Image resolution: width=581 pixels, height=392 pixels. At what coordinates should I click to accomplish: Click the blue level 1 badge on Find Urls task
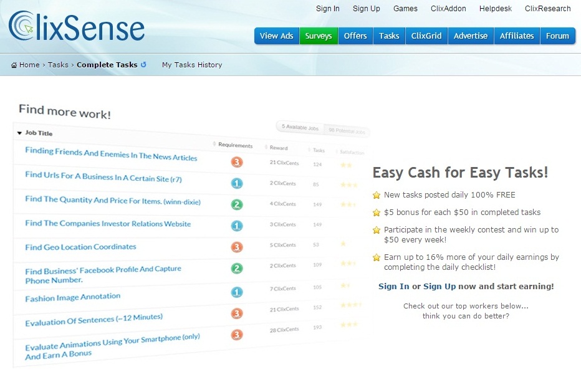237,183
